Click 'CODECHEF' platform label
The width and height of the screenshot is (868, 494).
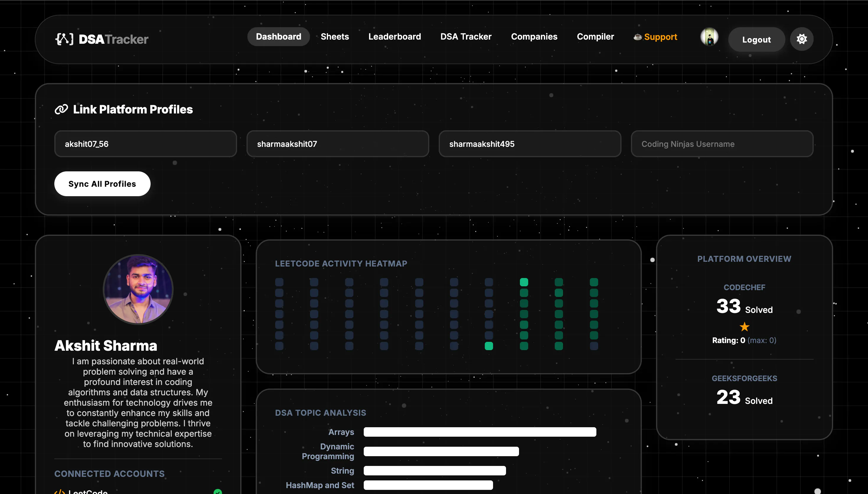(744, 287)
